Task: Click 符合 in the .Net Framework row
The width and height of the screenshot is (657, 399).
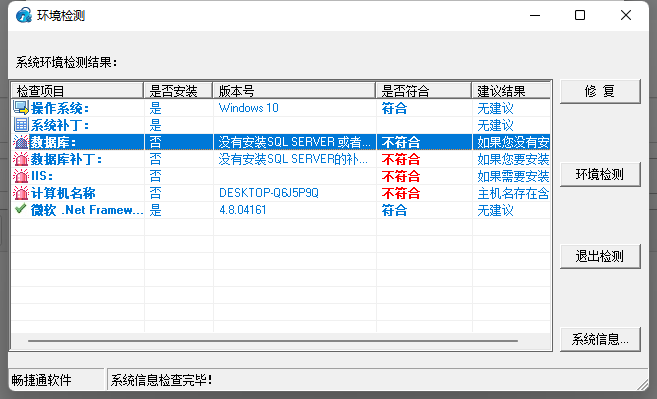Action: [394, 210]
